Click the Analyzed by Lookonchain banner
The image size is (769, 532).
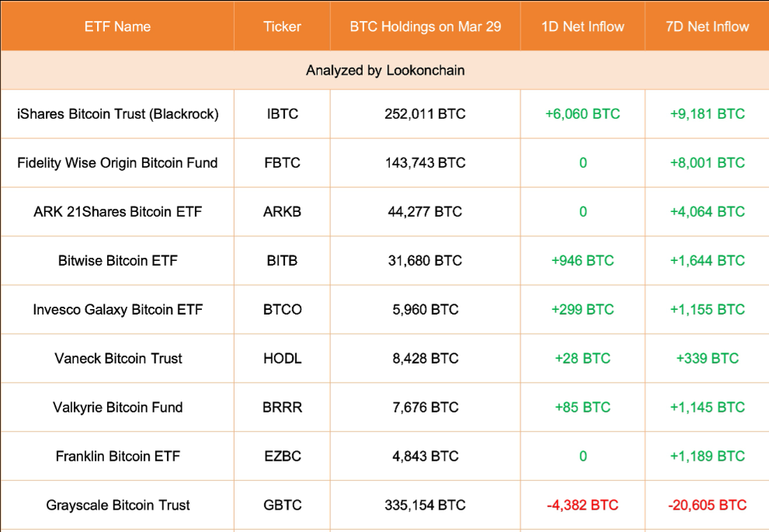click(x=385, y=71)
